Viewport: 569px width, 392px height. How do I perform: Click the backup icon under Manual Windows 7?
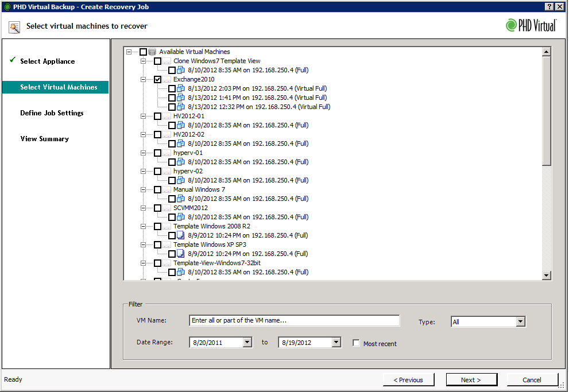(x=180, y=199)
